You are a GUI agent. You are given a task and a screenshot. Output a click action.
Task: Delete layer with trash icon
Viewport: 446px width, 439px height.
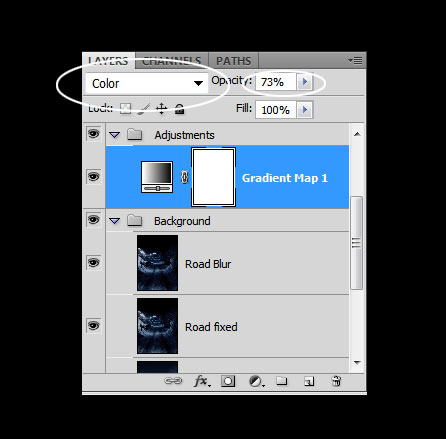[x=336, y=381]
